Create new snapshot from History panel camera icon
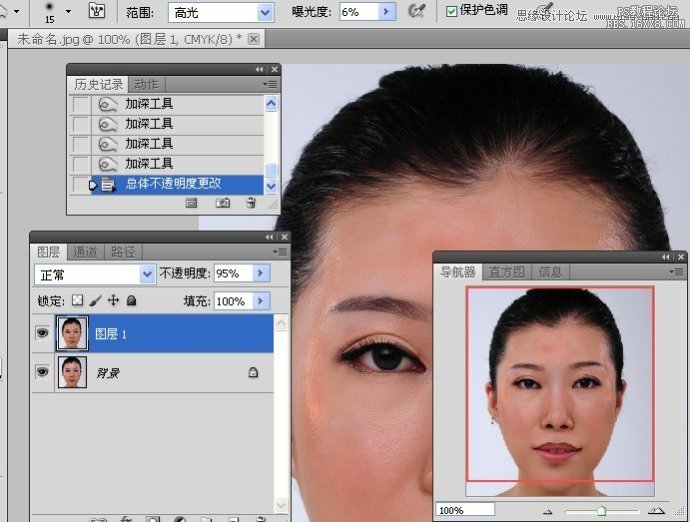690x522 pixels. pyautogui.click(x=223, y=202)
